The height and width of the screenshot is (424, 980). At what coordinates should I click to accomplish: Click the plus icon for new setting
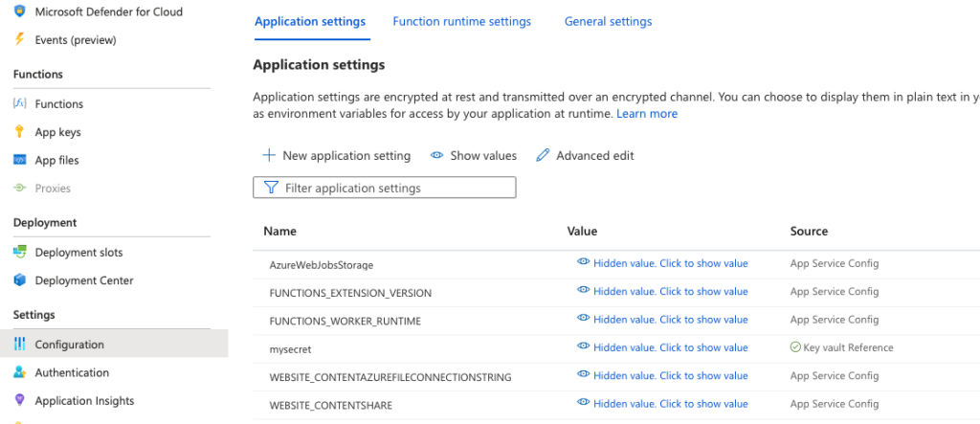tap(269, 155)
